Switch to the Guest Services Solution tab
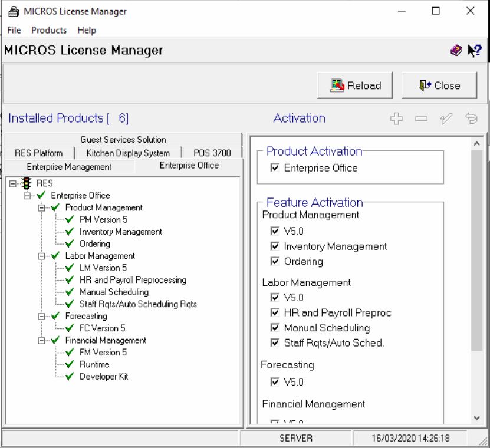Image resolution: width=490 pixels, height=448 pixels. (x=123, y=139)
